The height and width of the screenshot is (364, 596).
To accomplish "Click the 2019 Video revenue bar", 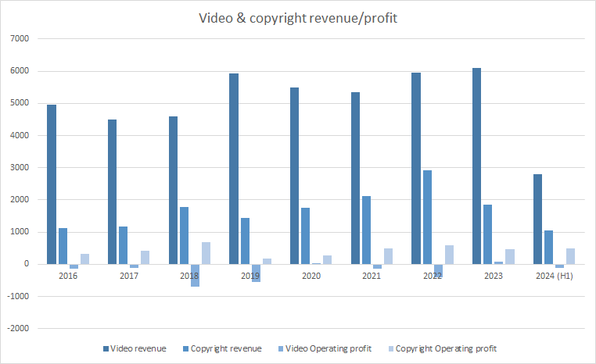I will coord(234,169).
